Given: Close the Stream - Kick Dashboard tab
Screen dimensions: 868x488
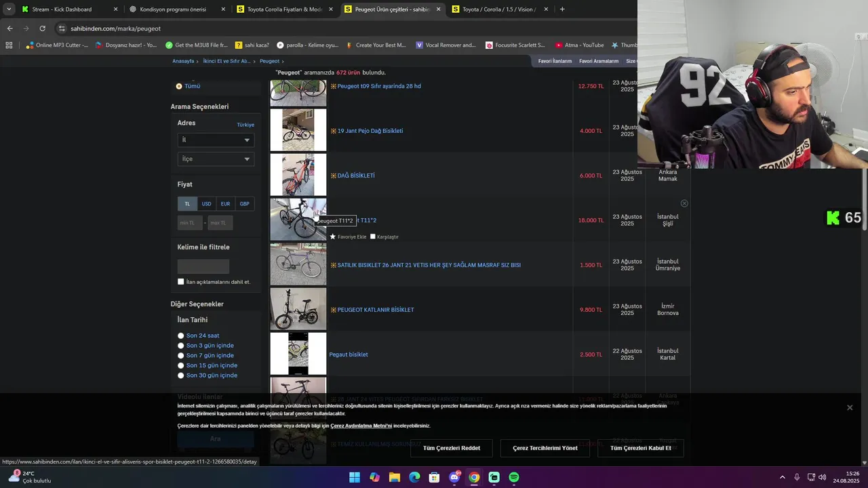Looking at the screenshot, I should (115, 9).
